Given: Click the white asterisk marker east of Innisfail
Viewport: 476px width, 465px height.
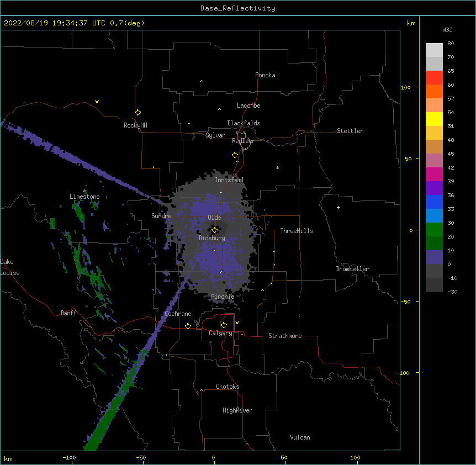Looking at the screenshot, I should click(277, 167).
